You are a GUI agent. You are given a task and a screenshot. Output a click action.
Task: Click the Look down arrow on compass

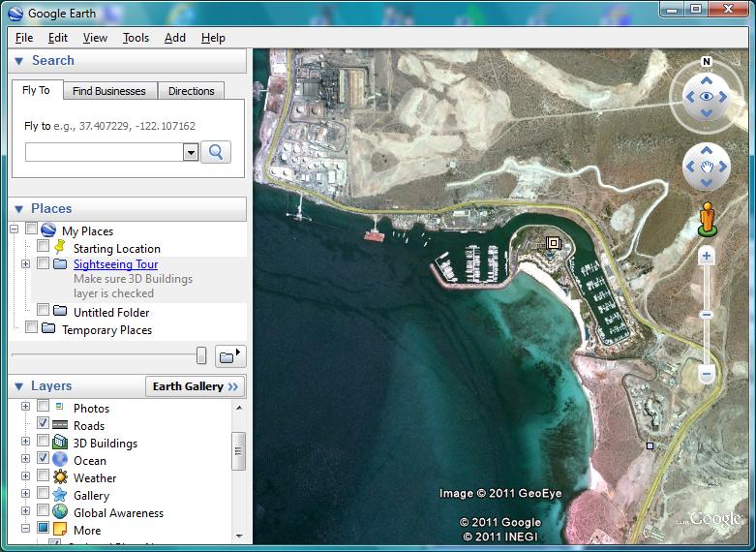pyautogui.click(x=707, y=113)
